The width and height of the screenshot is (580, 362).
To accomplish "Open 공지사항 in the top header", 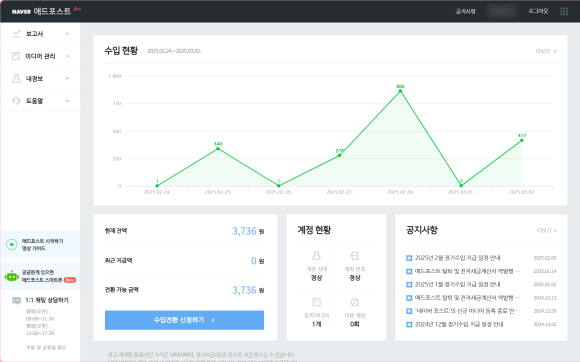I will point(465,11).
